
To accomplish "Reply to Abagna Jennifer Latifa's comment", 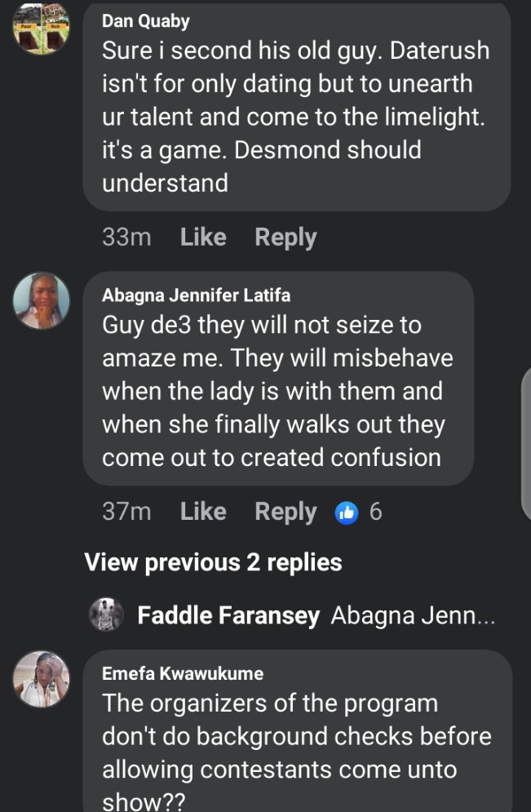I will pos(285,512).
